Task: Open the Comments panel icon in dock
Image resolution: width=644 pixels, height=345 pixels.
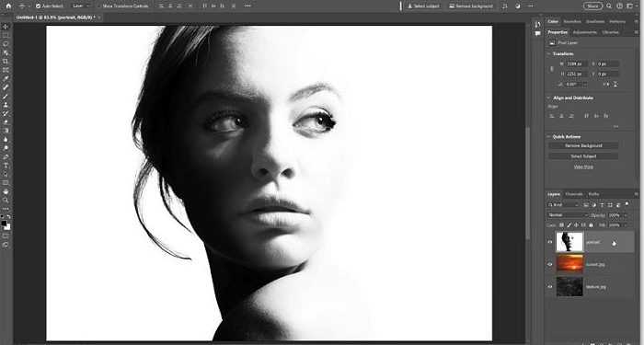Action: (x=537, y=34)
